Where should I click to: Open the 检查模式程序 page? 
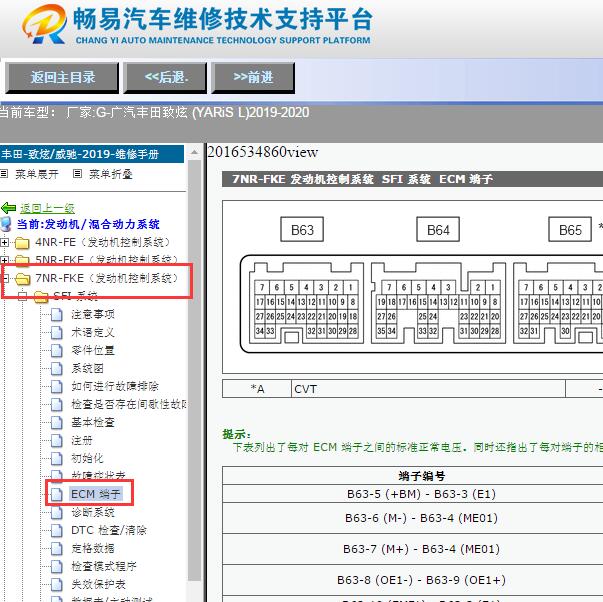click(104, 566)
